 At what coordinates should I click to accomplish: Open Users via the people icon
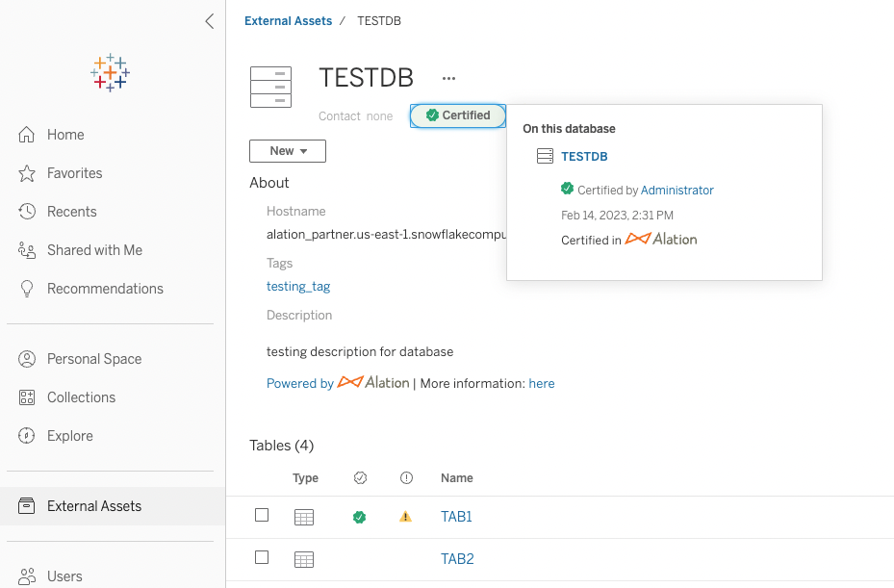(x=26, y=576)
